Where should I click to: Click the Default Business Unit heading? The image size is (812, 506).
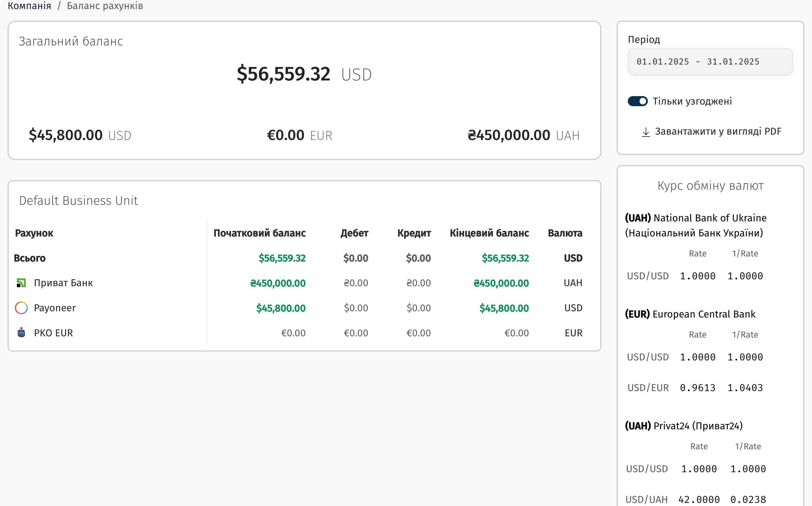pyautogui.click(x=78, y=200)
